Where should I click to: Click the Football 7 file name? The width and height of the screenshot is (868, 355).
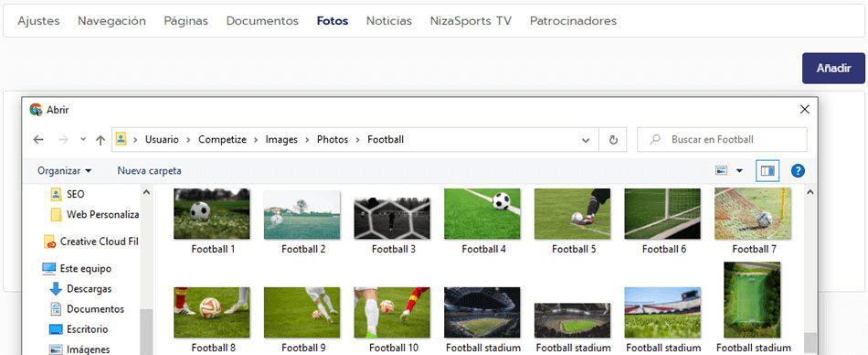tap(754, 250)
